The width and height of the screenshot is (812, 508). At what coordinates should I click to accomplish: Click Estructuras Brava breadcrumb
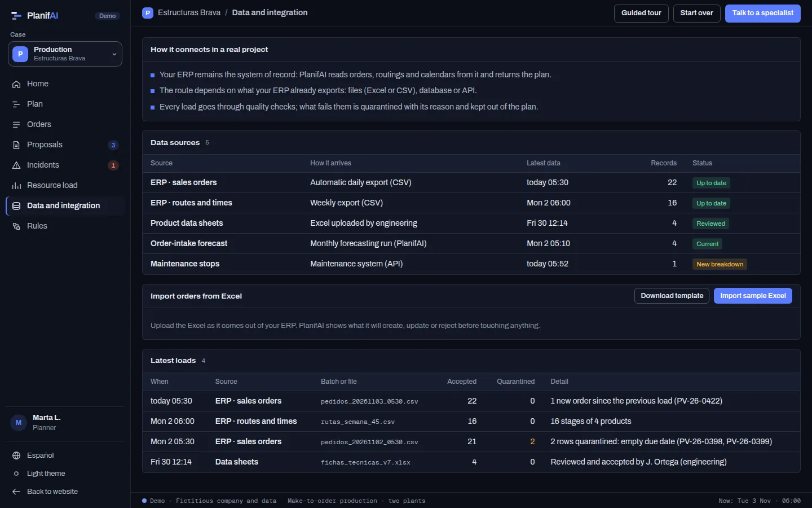189,12
